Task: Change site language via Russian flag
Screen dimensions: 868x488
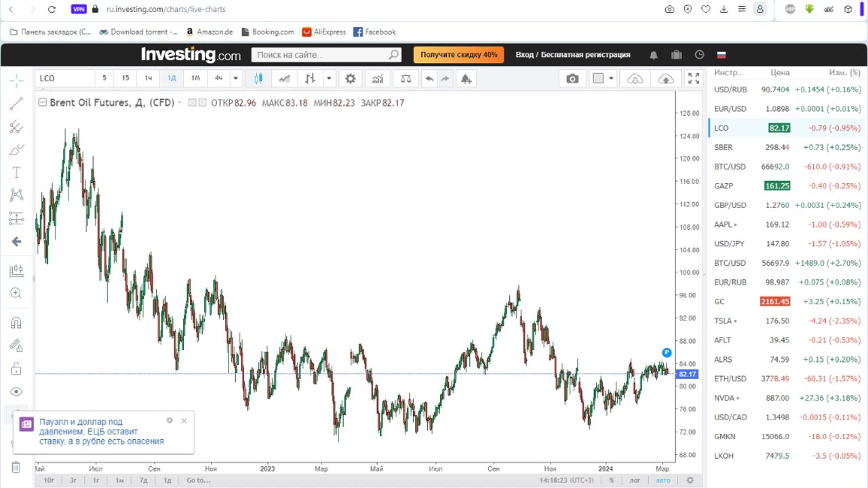Action: point(722,55)
